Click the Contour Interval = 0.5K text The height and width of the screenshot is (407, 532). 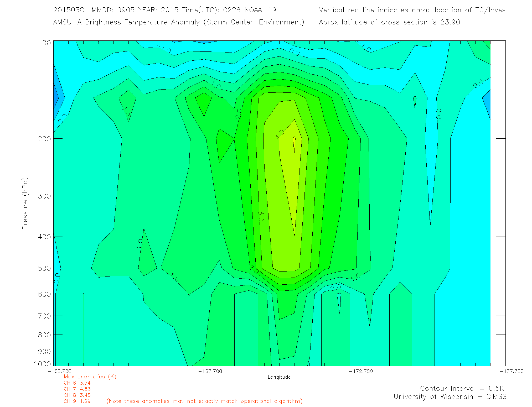coord(462,388)
